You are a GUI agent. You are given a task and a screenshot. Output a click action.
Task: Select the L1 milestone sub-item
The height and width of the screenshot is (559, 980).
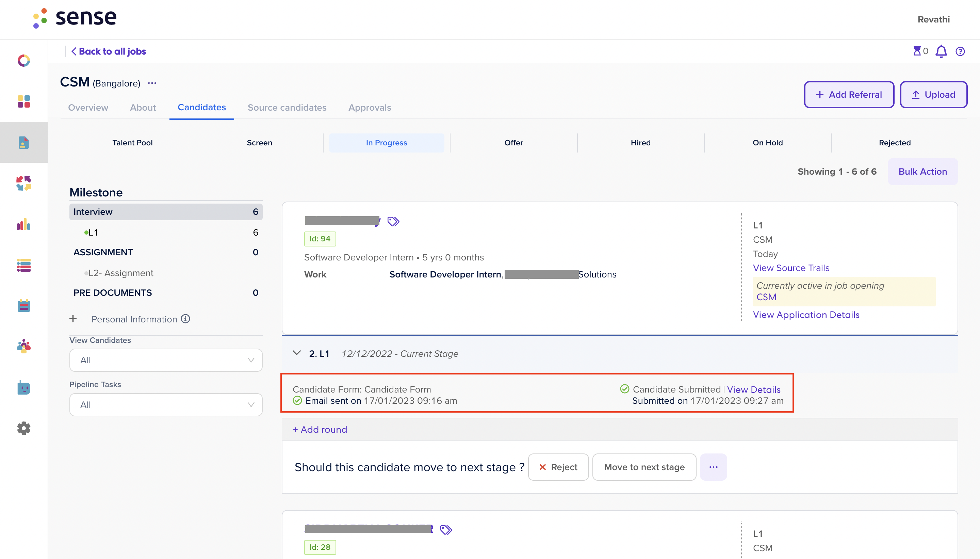tap(166, 232)
